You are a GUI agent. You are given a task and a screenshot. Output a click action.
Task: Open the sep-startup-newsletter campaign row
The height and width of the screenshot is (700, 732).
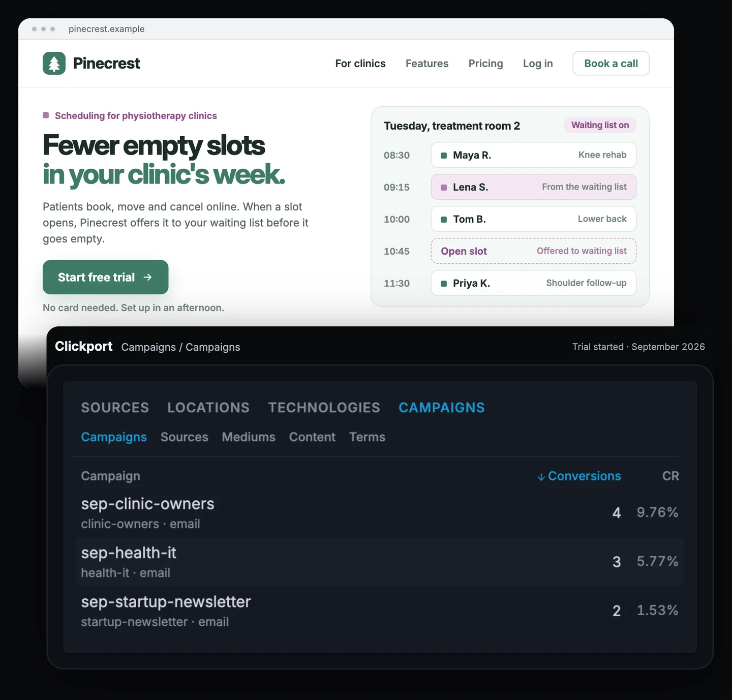pyautogui.click(x=380, y=610)
